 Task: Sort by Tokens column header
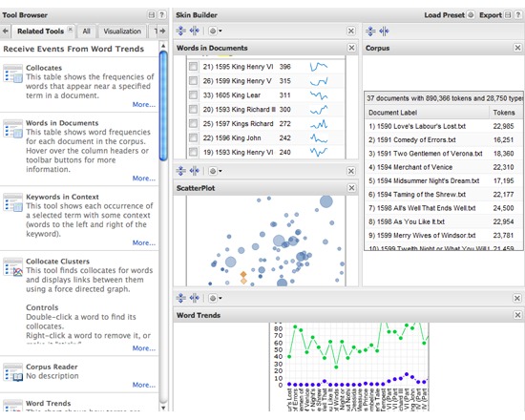click(506, 113)
